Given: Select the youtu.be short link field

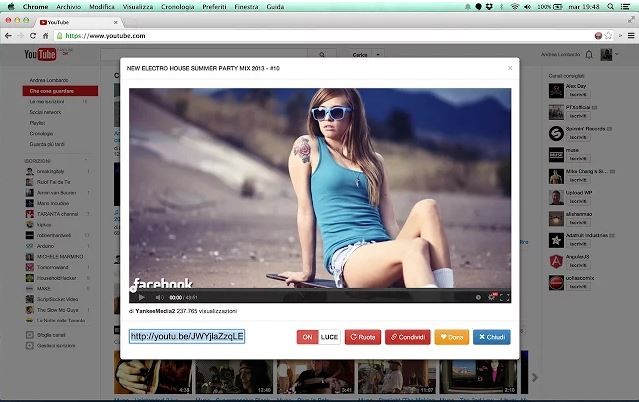Looking at the screenshot, I should (x=187, y=336).
